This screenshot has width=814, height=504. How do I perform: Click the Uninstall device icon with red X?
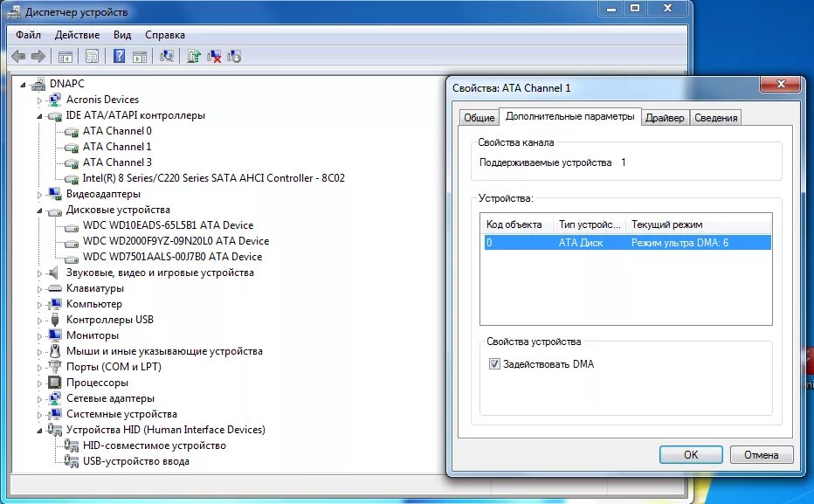click(x=214, y=56)
